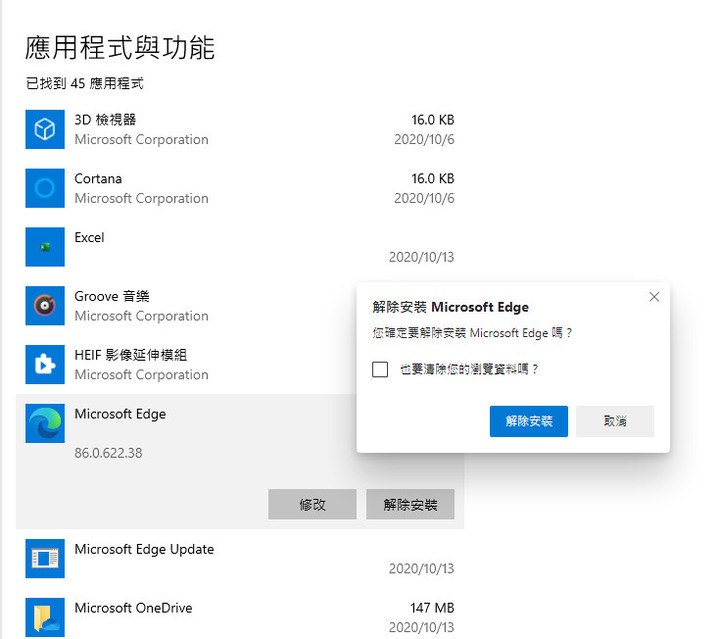Click the Microsoft Edge app icon
This screenshot has width=720, height=639.
tap(45, 423)
